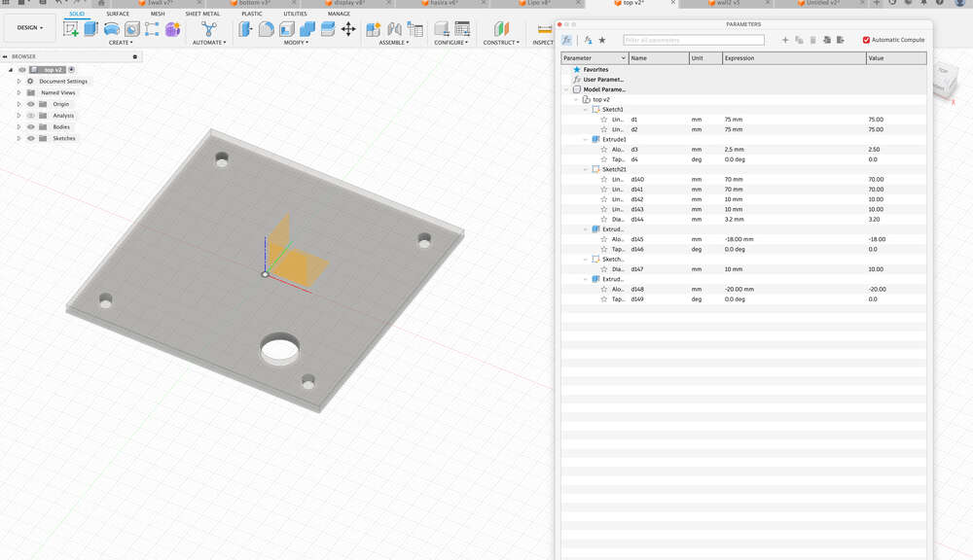Collapse the Sketch21 parameter group
The height and width of the screenshot is (560, 973).
click(x=585, y=169)
